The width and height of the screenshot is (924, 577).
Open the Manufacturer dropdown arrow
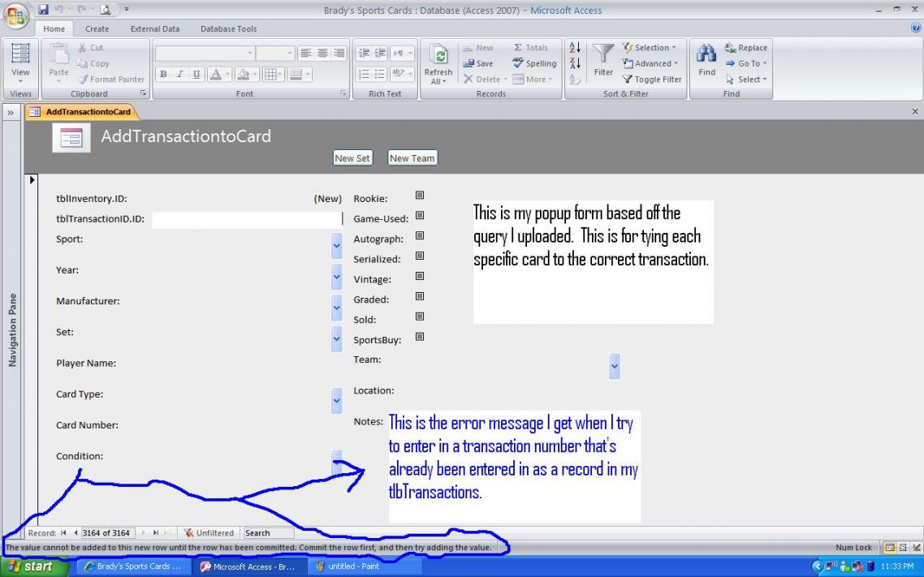(336, 307)
